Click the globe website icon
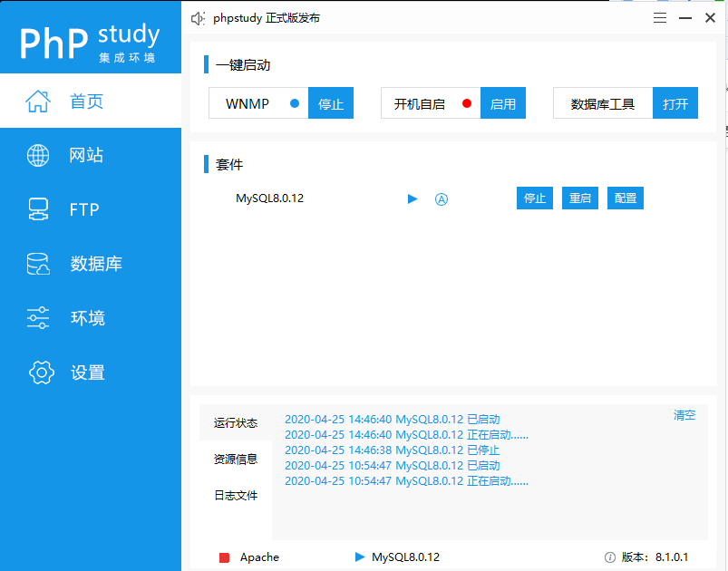The height and width of the screenshot is (571, 728). click(x=38, y=155)
